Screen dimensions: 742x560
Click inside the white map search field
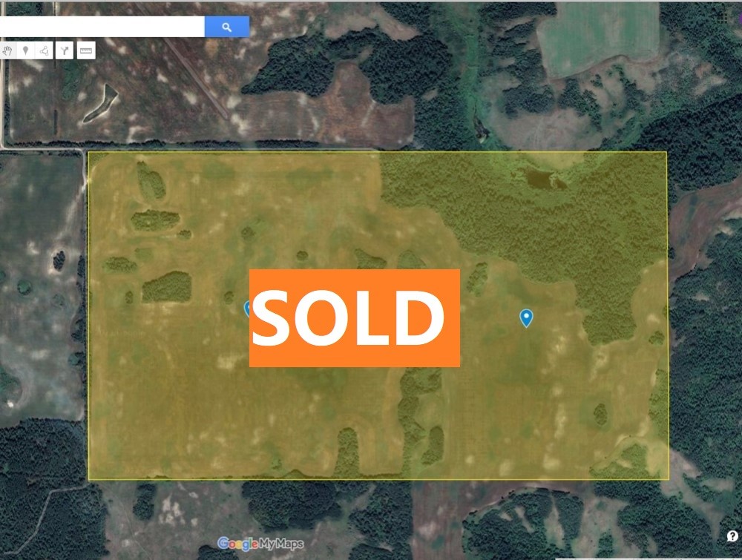coord(102,27)
